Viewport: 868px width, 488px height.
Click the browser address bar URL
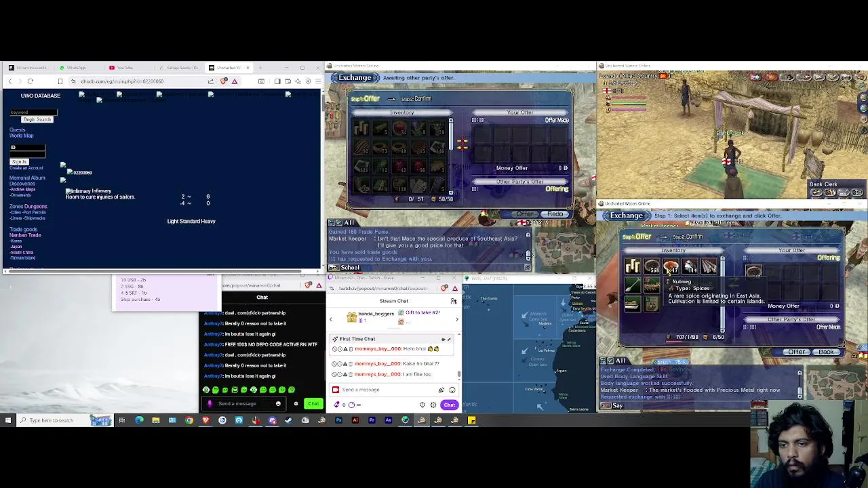click(x=122, y=81)
